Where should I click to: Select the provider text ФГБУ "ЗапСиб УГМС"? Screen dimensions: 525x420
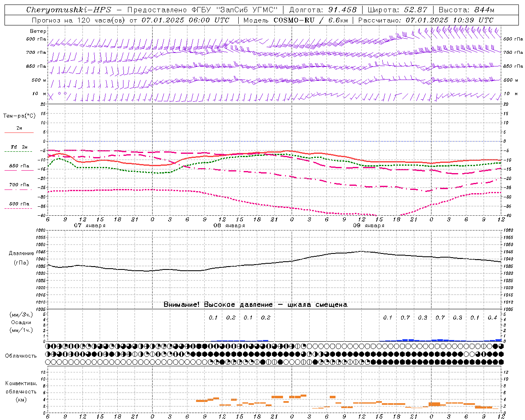(235, 10)
